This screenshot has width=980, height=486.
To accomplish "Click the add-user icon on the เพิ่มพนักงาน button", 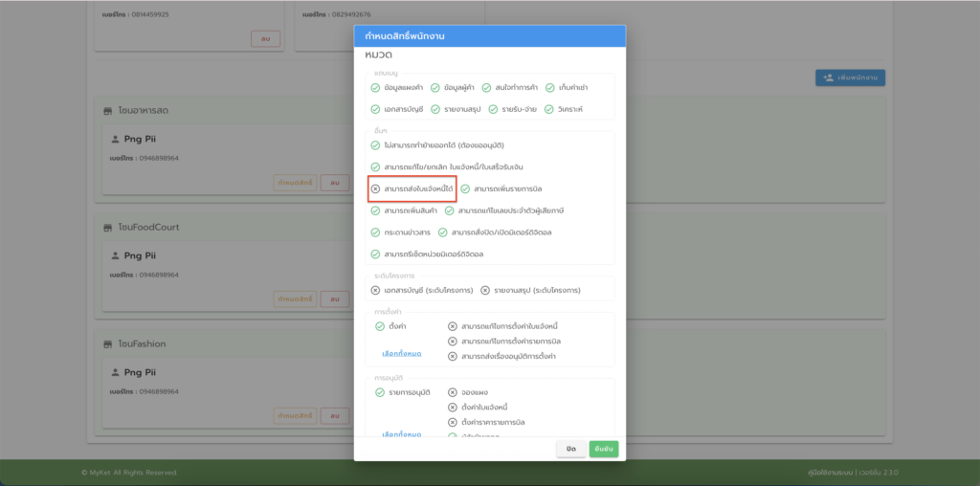I will point(828,77).
